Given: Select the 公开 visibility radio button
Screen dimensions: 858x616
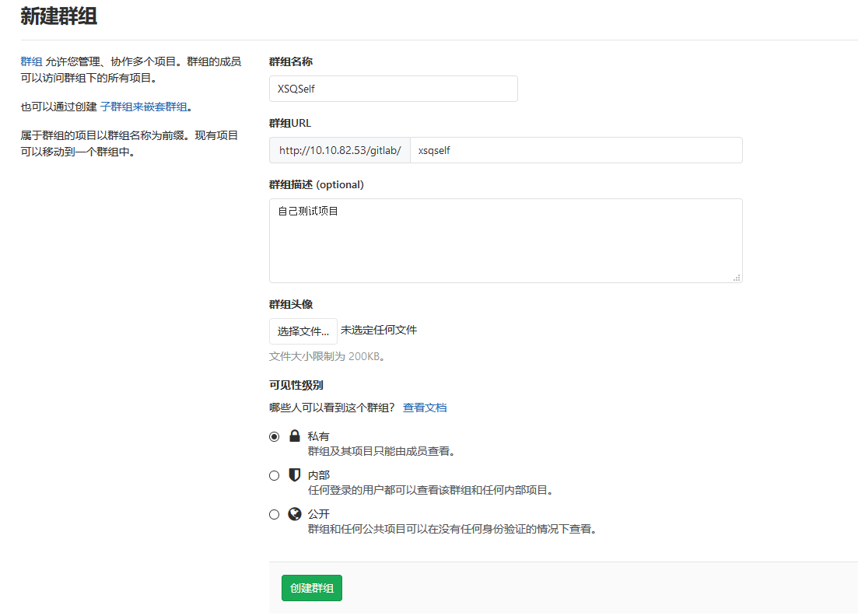Looking at the screenshot, I should tap(274, 514).
